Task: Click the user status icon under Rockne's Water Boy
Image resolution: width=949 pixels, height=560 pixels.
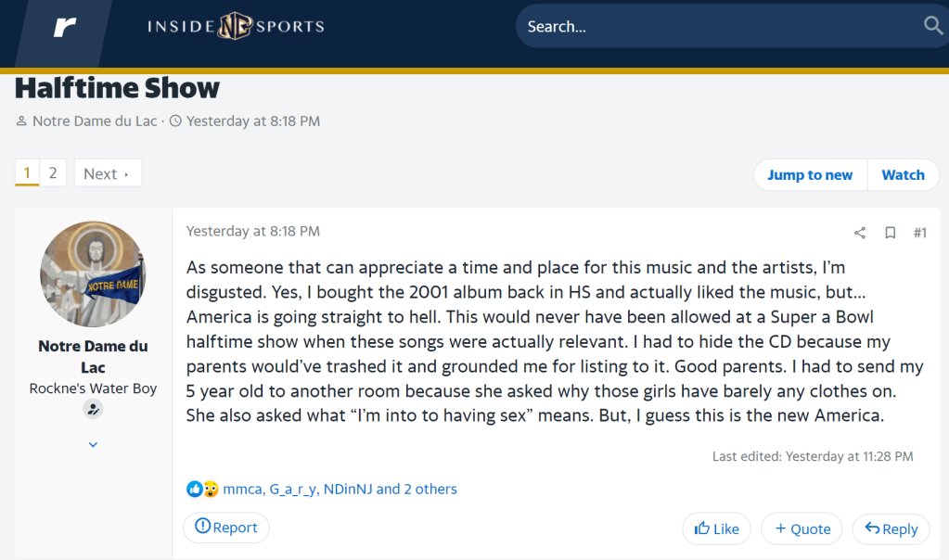Action: [93, 409]
